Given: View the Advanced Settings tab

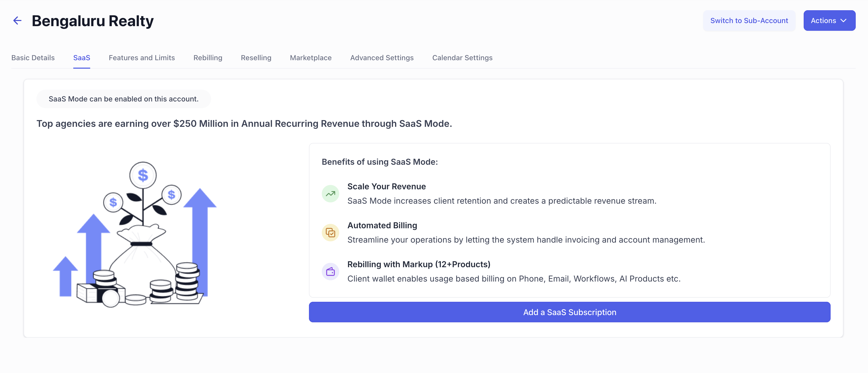Looking at the screenshot, I should [381, 58].
